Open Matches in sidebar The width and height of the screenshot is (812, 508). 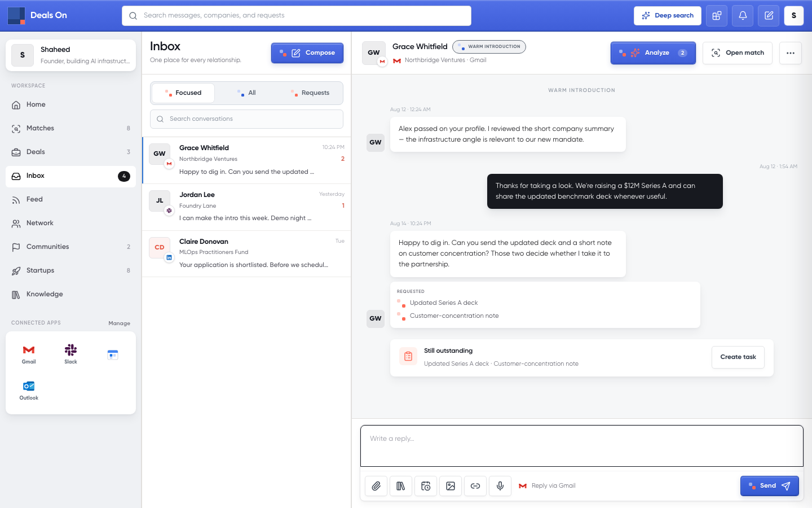[x=70, y=129]
